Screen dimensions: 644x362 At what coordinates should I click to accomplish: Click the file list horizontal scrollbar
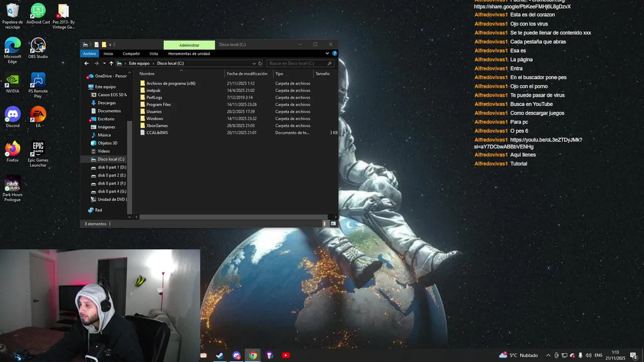click(x=233, y=217)
